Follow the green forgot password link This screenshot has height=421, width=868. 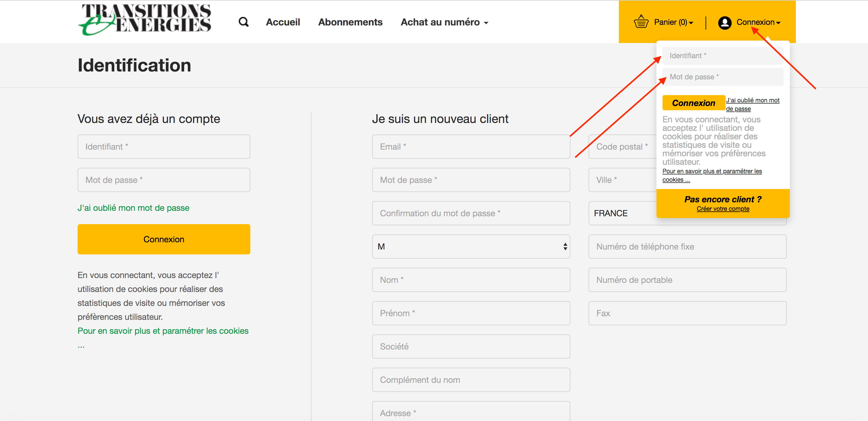click(x=133, y=208)
